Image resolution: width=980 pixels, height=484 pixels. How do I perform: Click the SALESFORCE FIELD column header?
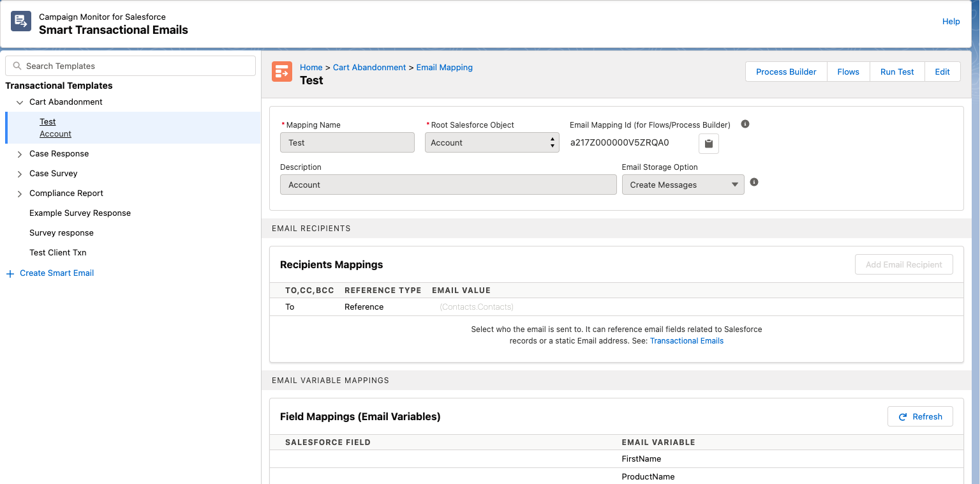(x=328, y=442)
